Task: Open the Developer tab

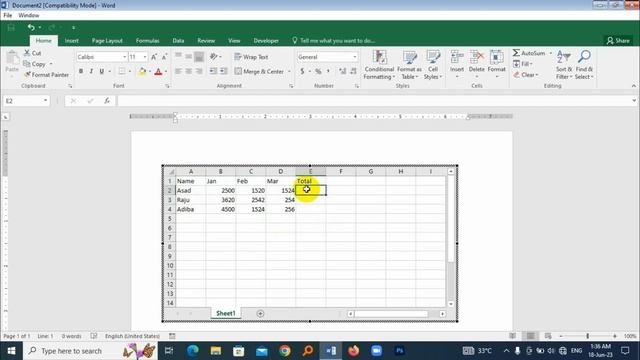Action: (x=266, y=40)
